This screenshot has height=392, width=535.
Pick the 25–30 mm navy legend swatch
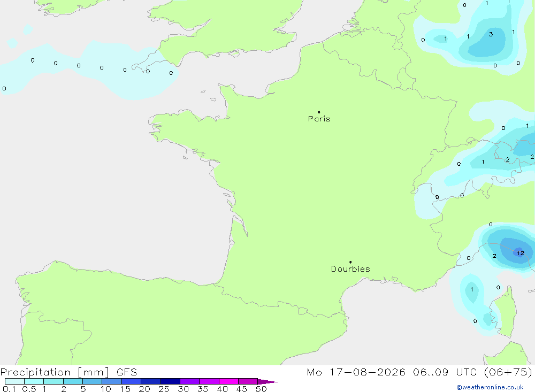pos(170,381)
